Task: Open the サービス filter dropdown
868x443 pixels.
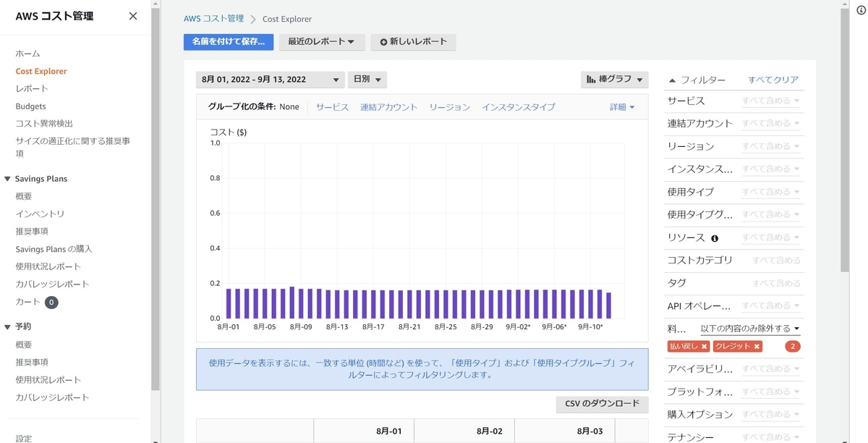Action: tap(771, 101)
